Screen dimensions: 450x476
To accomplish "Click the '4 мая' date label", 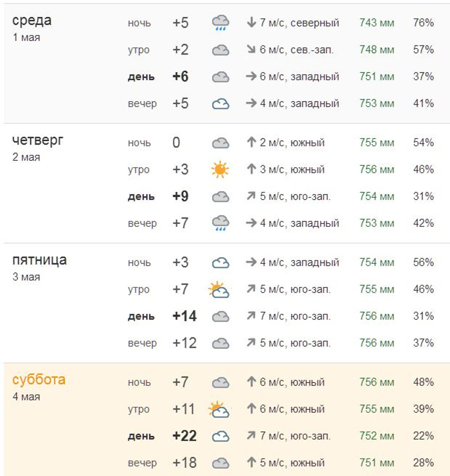I will [x=26, y=397].
